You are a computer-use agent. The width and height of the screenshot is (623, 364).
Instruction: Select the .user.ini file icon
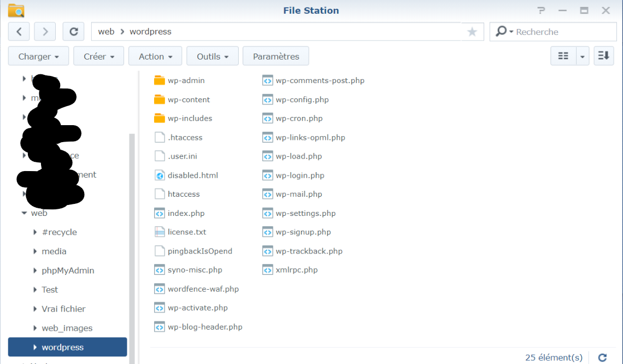(x=160, y=156)
